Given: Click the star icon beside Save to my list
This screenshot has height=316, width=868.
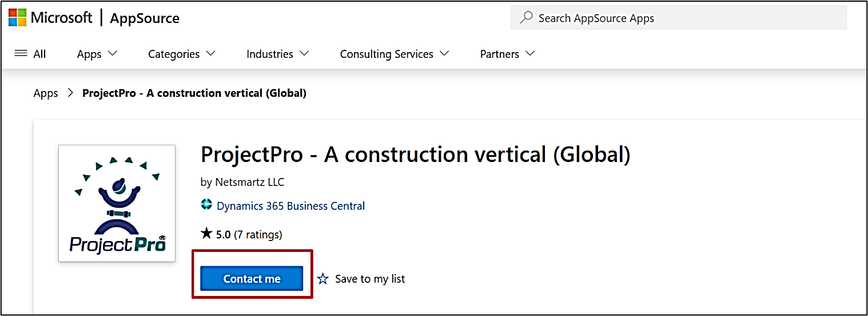Looking at the screenshot, I should click(323, 279).
